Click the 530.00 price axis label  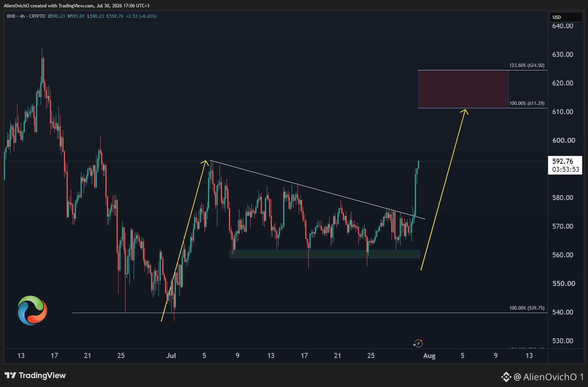pyautogui.click(x=563, y=341)
